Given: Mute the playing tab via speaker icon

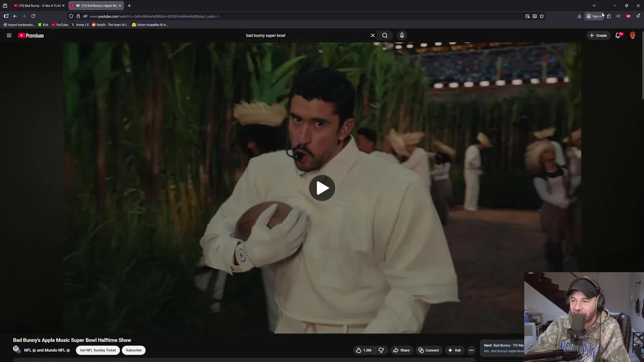Looking at the screenshot, I should [x=78, y=6].
